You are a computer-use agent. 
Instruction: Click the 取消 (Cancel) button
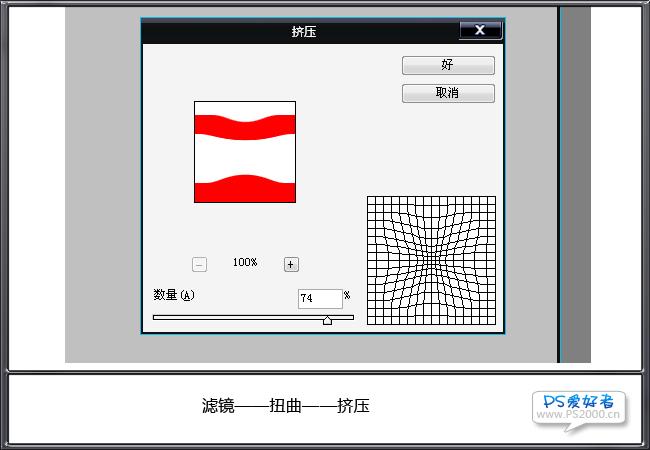[448, 93]
